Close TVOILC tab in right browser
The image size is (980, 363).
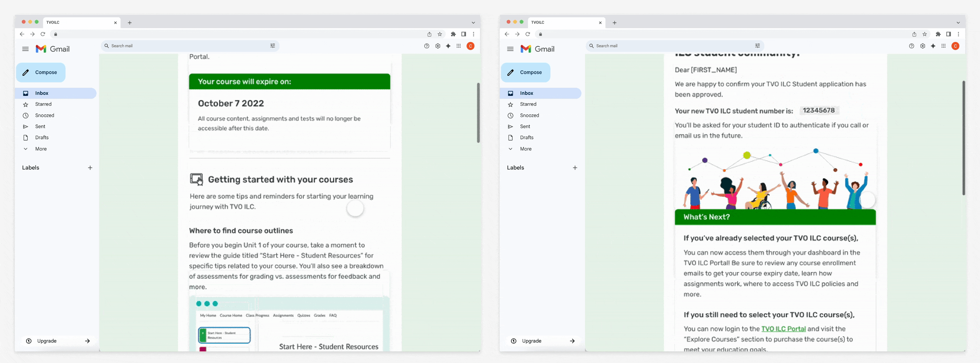(600, 23)
